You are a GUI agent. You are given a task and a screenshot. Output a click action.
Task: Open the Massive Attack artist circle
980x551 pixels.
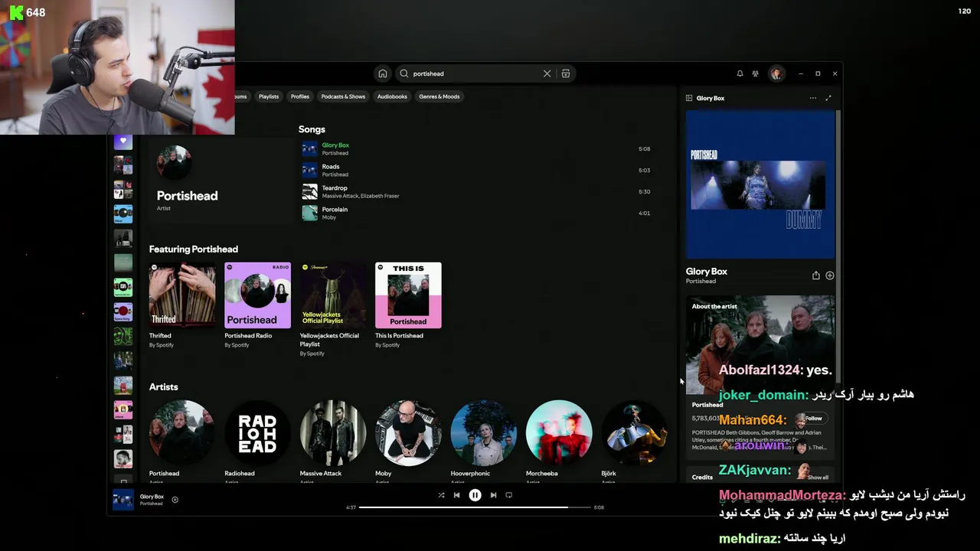pyautogui.click(x=332, y=433)
